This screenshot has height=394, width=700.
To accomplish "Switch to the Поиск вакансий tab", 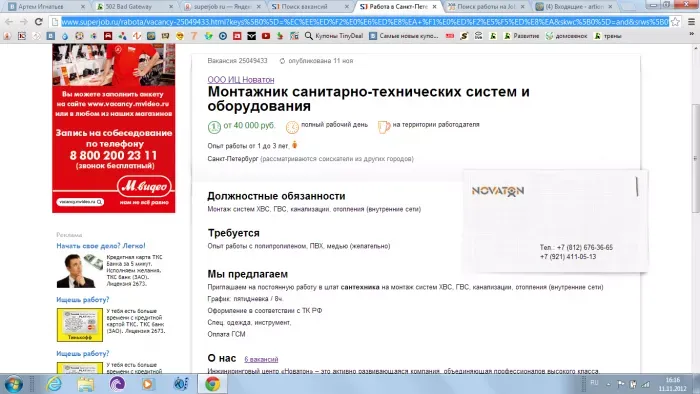I will point(311,7).
